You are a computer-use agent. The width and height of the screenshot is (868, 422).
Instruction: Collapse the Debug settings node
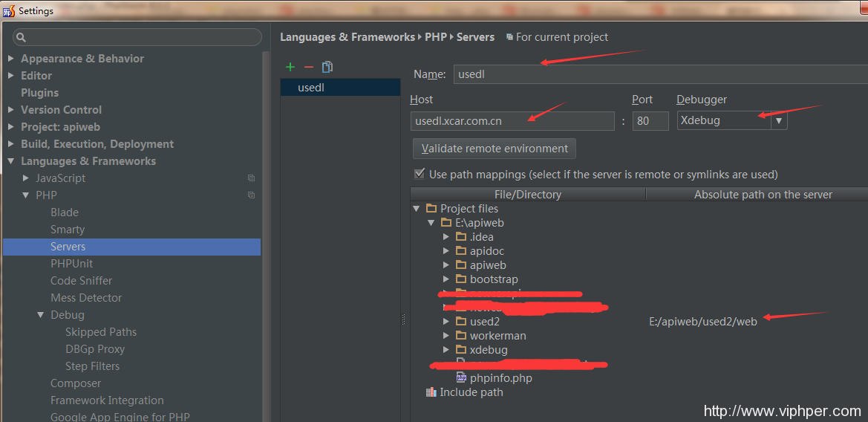[40, 314]
